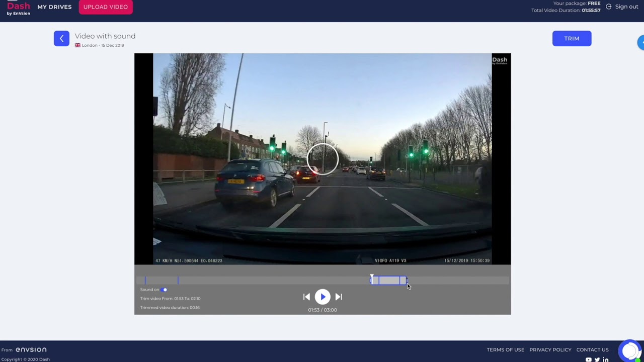This screenshot has width=644, height=362.
Task: Click the blue back arrow button
Action: pyautogui.click(x=61, y=39)
